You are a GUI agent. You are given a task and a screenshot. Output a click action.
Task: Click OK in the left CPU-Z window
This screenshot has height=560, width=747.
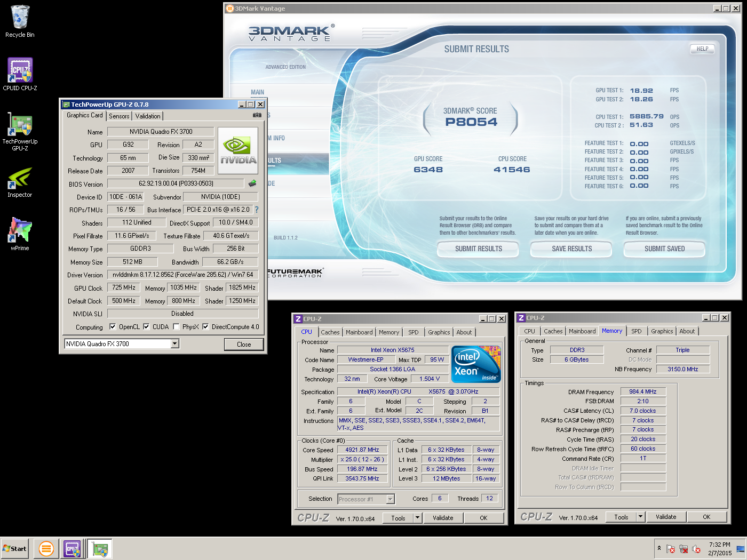coord(483,518)
